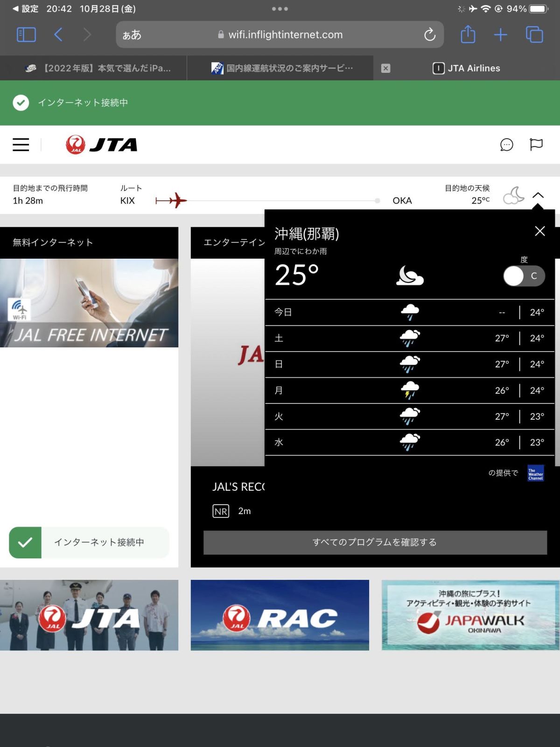Switch to the 国内線運航状況 tab

tap(280, 68)
